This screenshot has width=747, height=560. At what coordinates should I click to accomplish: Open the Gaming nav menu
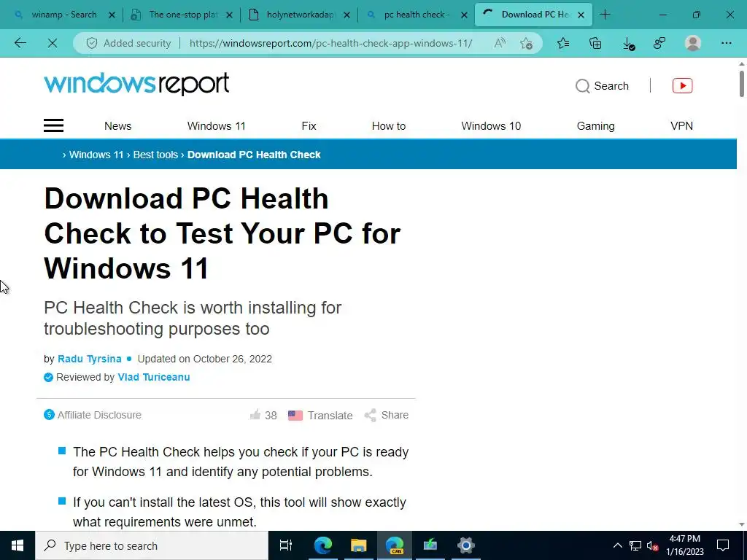595,126
